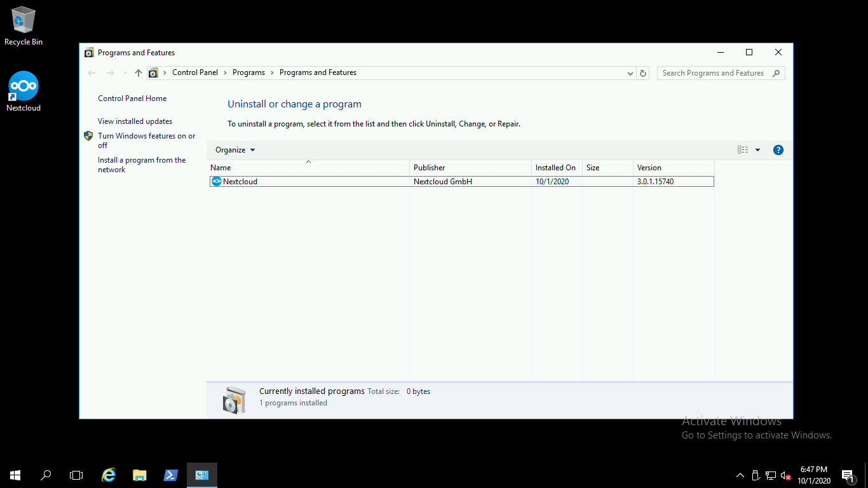Viewport: 868px width, 488px height.
Task: Sort by Name column header
Action: (308, 168)
